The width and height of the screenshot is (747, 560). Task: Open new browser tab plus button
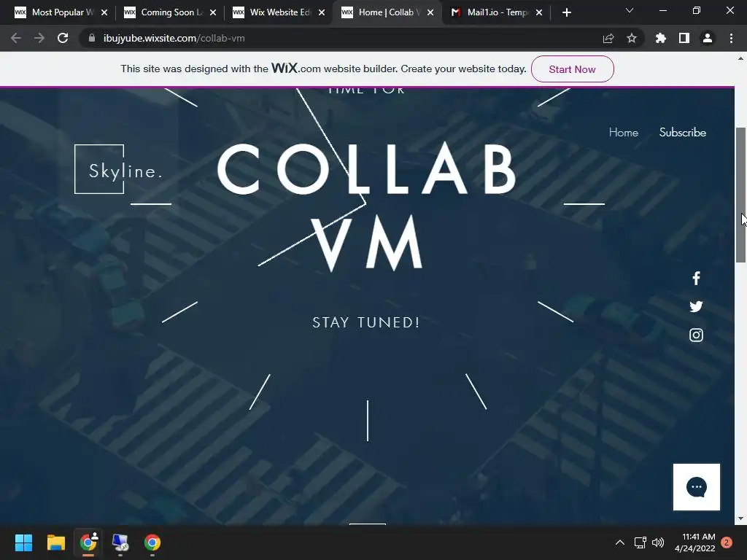pyautogui.click(x=566, y=12)
